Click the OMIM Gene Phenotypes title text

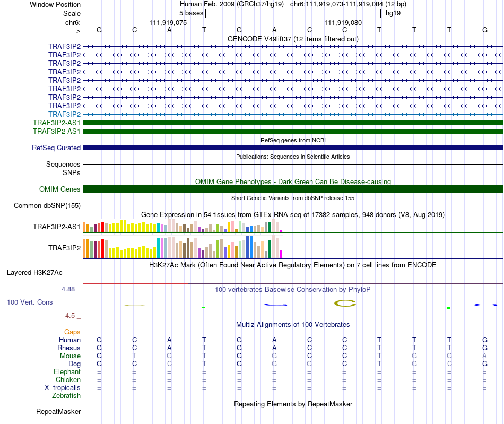click(293, 181)
